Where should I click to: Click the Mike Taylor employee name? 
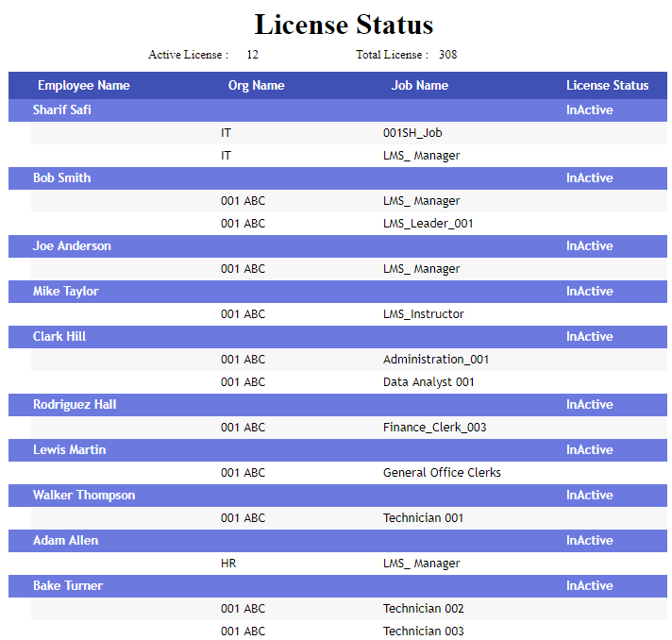tap(65, 292)
